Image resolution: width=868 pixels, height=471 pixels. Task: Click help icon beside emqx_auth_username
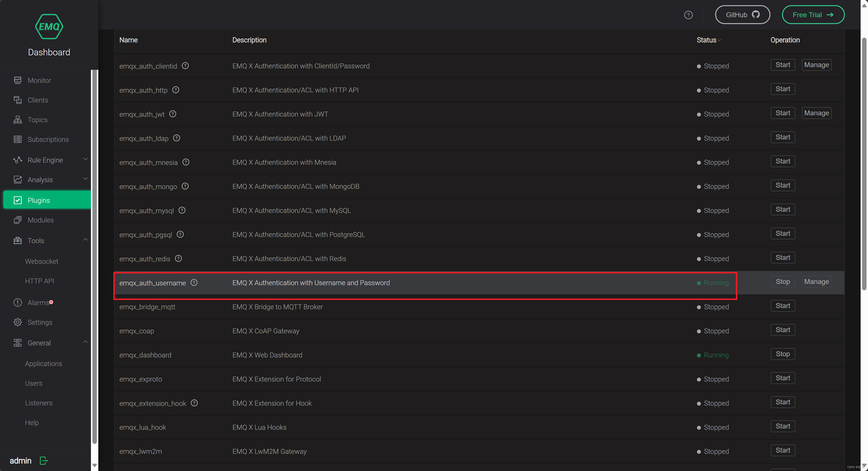click(194, 282)
